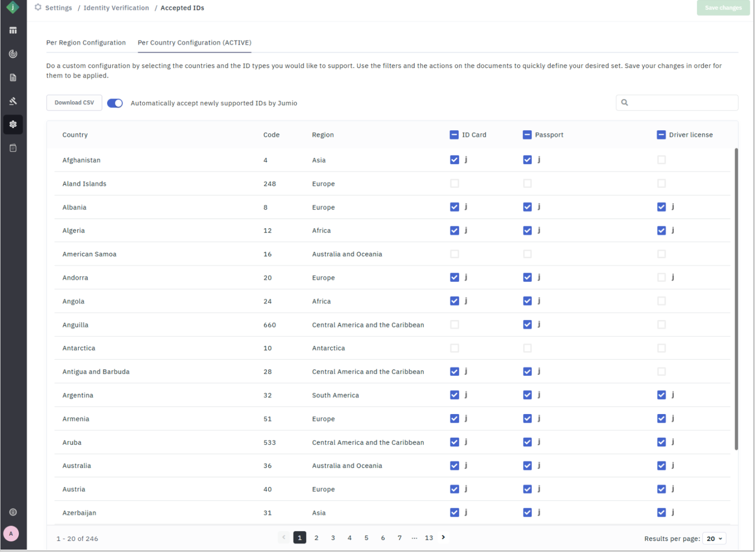756x553 pixels.
Task: Open the document icon in sidebar
Action: point(13,78)
